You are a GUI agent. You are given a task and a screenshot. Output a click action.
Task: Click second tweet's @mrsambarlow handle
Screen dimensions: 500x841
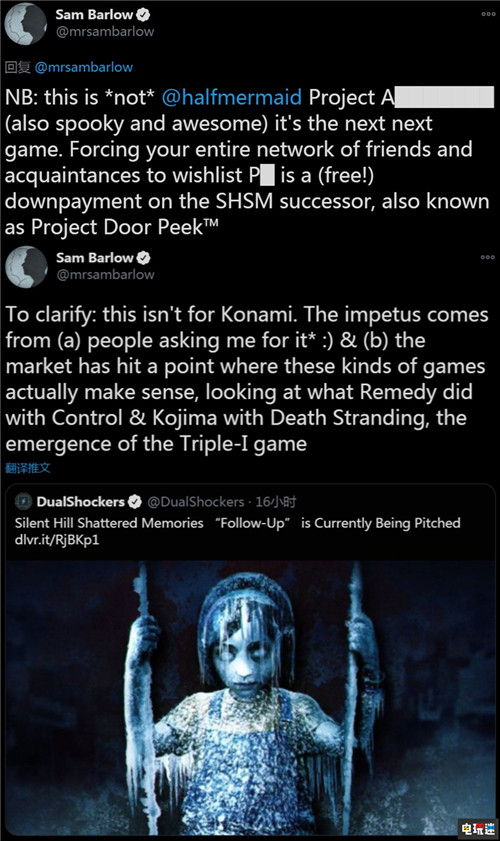[x=105, y=275]
